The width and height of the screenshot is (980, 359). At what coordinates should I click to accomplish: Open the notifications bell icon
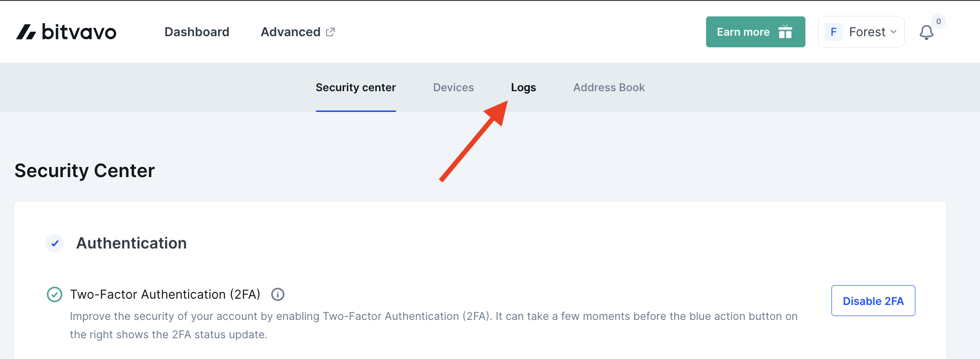click(x=926, y=32)
